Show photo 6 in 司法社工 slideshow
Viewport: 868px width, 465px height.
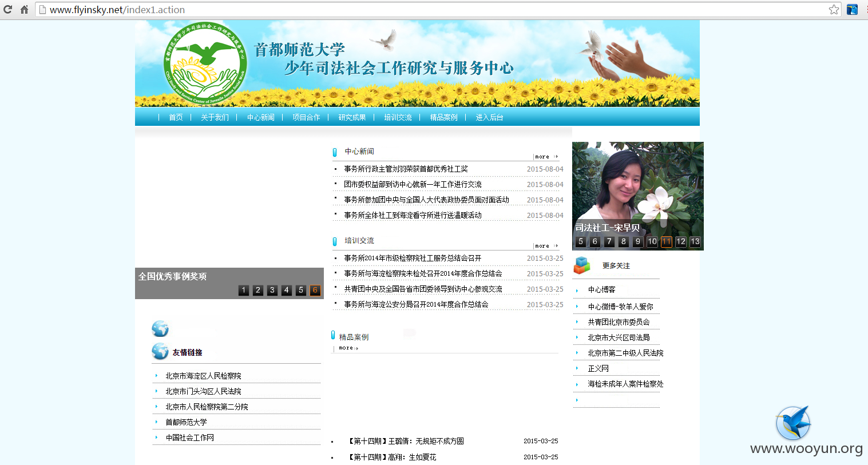[595, 241]
